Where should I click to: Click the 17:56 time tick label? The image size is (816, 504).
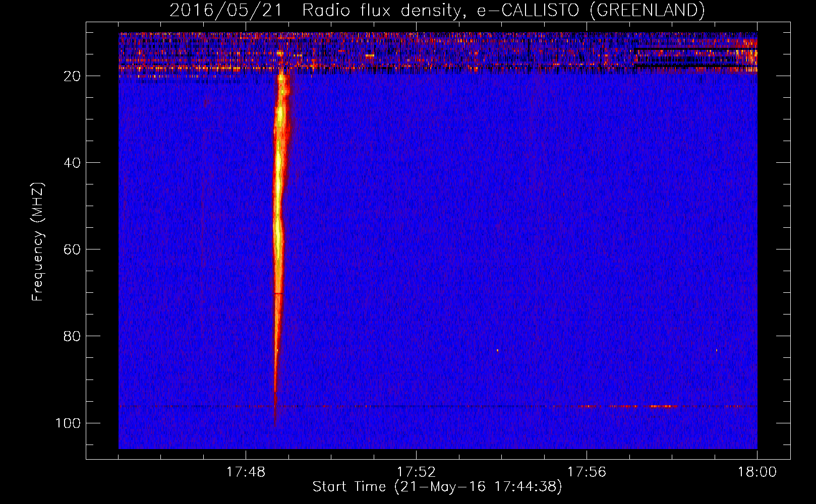[x=587, y=472]
